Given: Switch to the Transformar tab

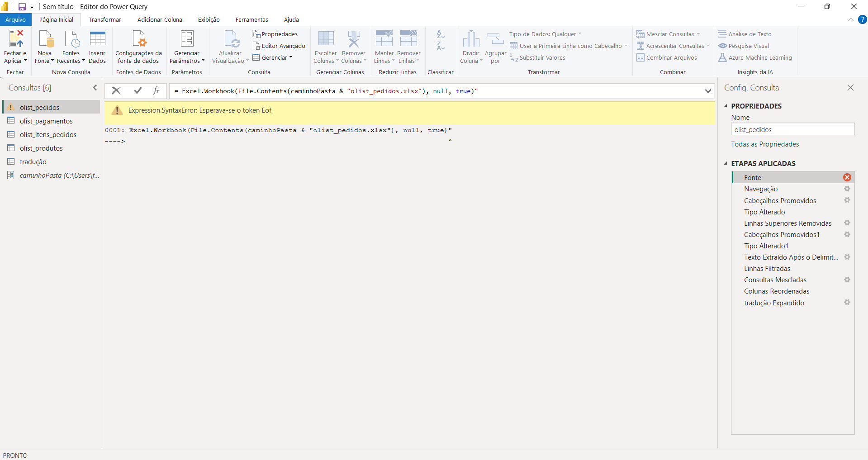Looking at the screenshot, I should 105,19.
